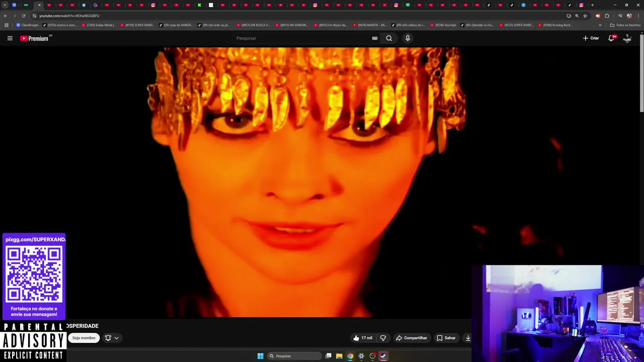Bookmark this page with the star

point(585,16)
